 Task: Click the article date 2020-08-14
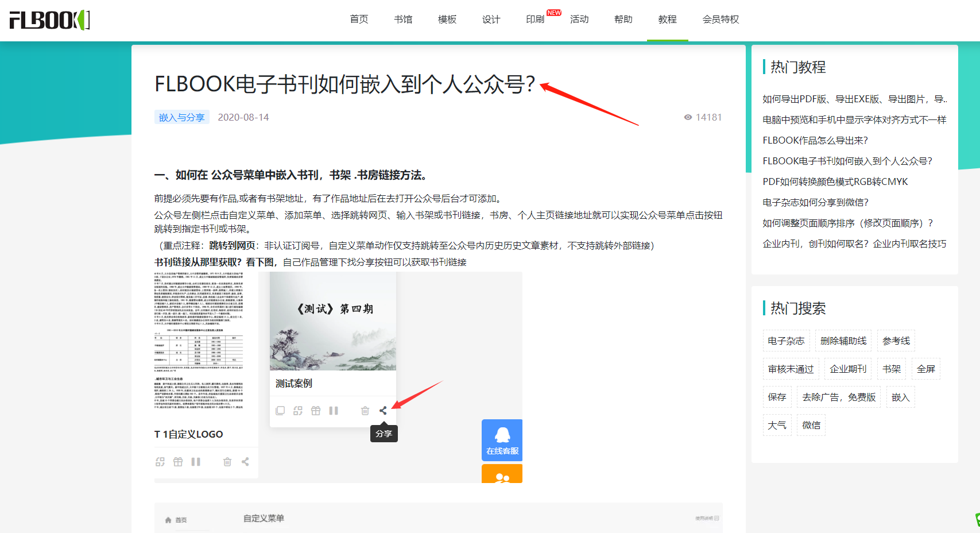(x=243, y=117)
